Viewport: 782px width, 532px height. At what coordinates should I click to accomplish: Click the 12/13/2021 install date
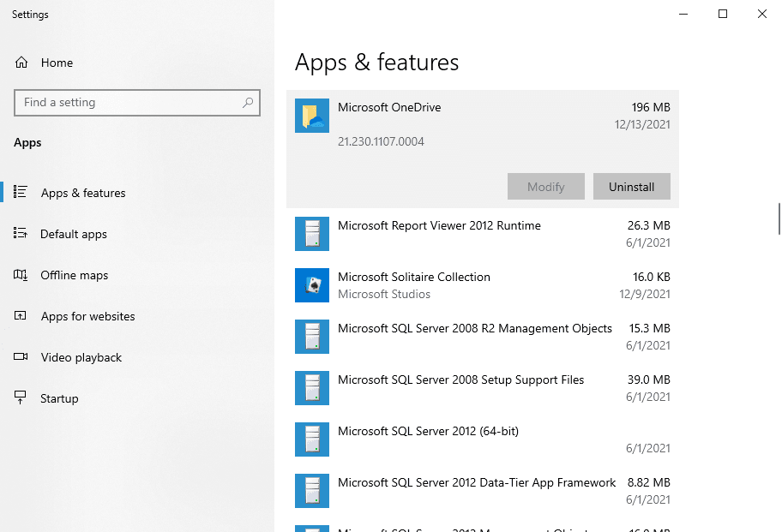point(642,124)
